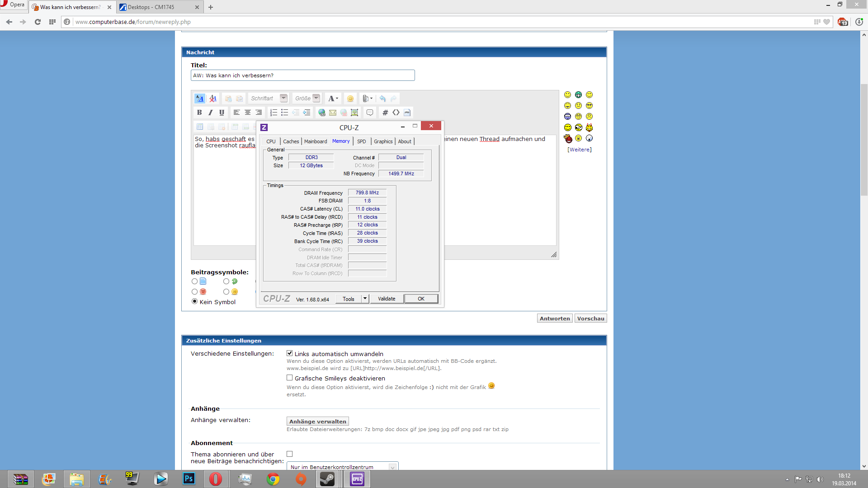This screenshot has height=488, width=868.
Task: Select the yellow sad face post icon radio
Action: tap(226, 291)
